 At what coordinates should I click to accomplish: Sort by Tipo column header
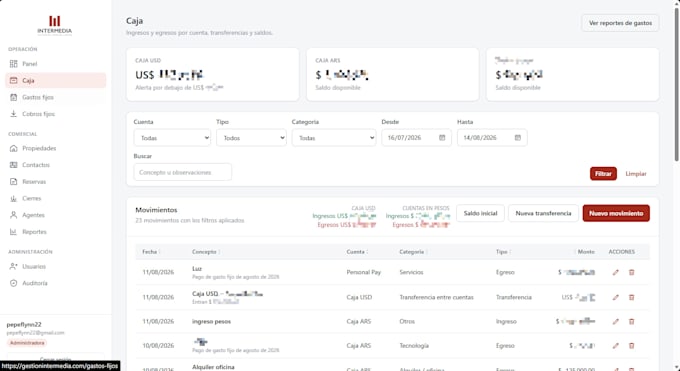pyautogui.click(x=503, y=252)
